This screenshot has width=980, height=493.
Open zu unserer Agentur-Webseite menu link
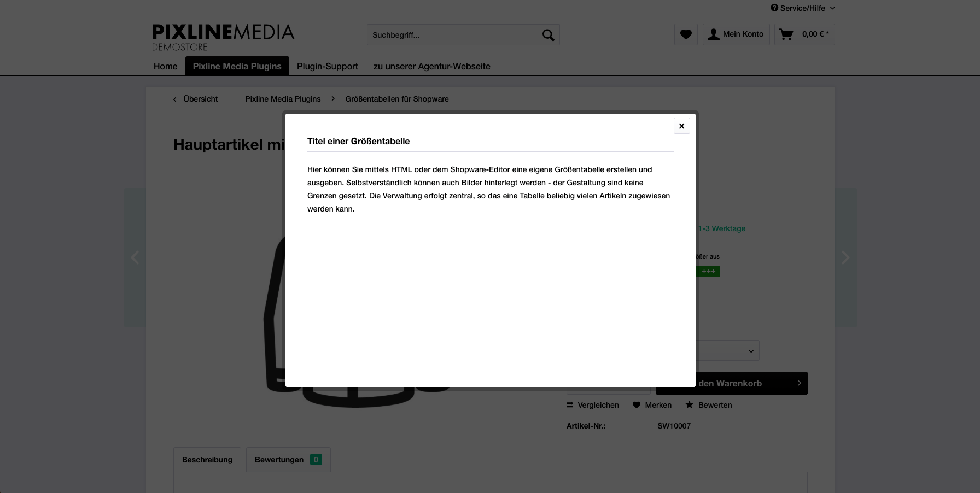(432, 66)
